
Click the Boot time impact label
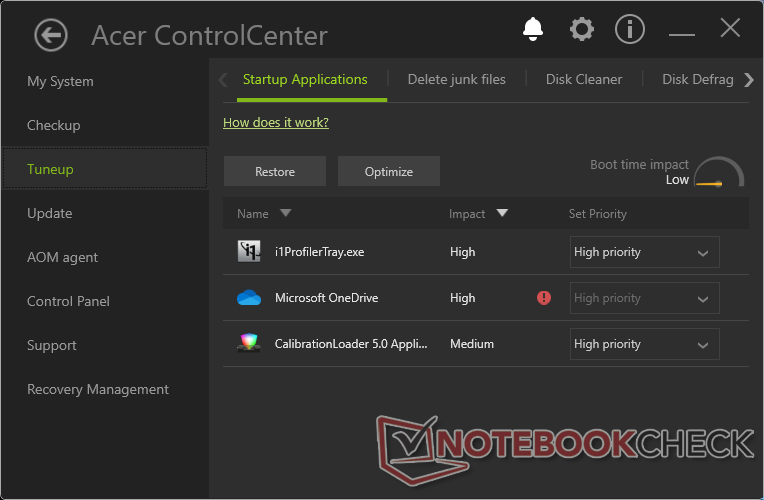coord(639,164)
